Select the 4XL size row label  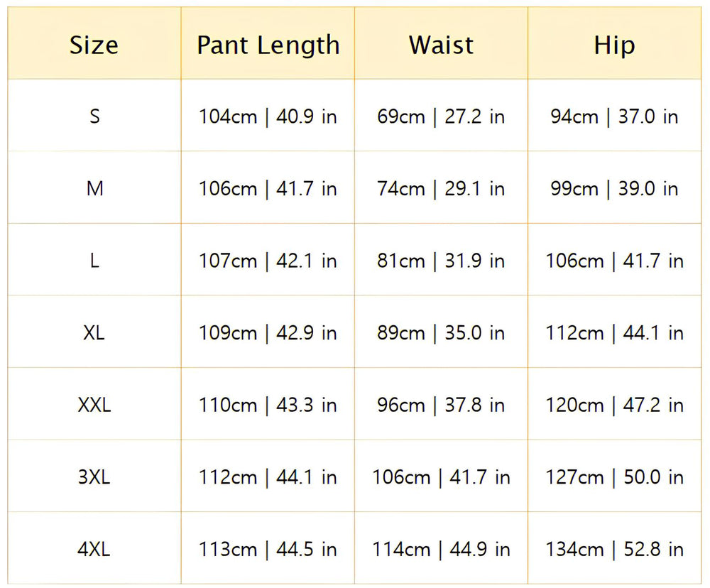click(x=94, y=550)
